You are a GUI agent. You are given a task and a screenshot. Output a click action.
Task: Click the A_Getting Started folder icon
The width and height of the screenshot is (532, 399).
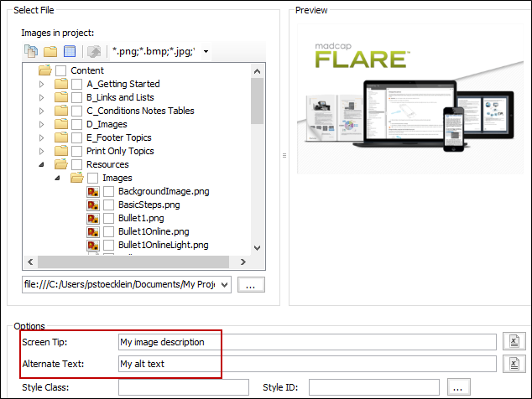point(61,84)
